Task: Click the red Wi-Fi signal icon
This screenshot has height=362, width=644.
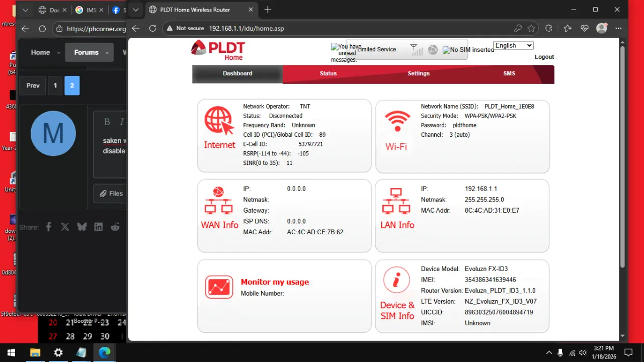Action: click(x=397, y=121)
